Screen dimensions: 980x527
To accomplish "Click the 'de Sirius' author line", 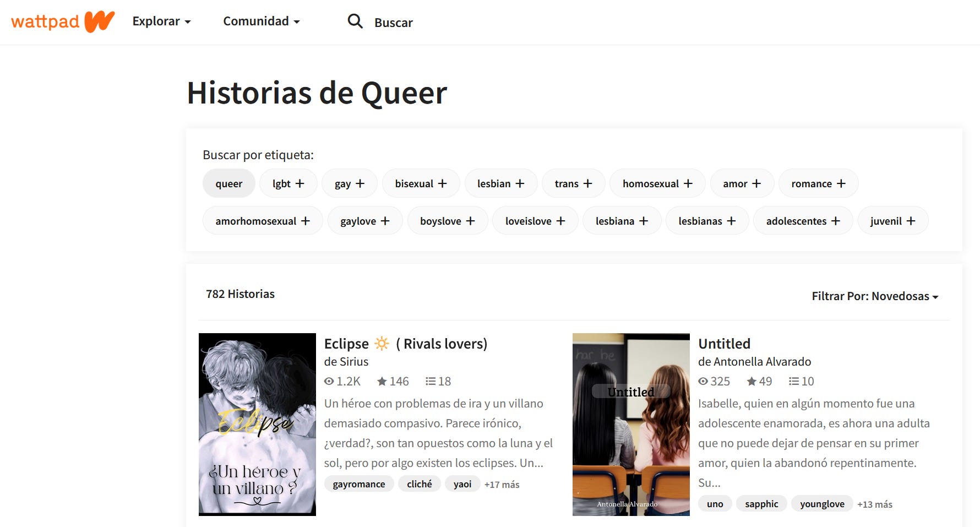I will tap(346, 362).
